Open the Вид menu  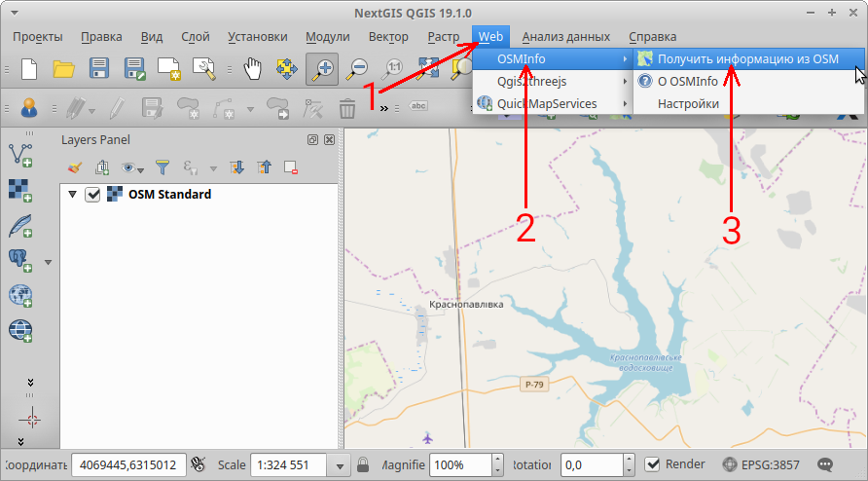pyautogui.click(x=152, y=37)
